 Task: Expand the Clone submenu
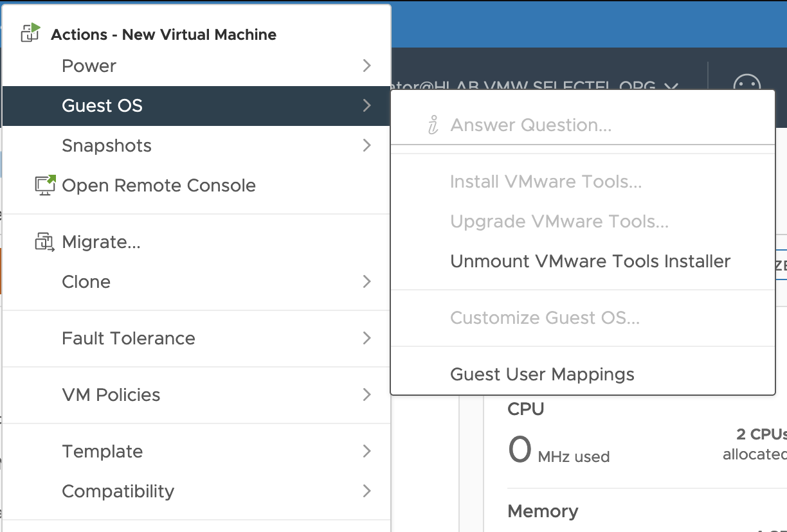click(366, 281)
